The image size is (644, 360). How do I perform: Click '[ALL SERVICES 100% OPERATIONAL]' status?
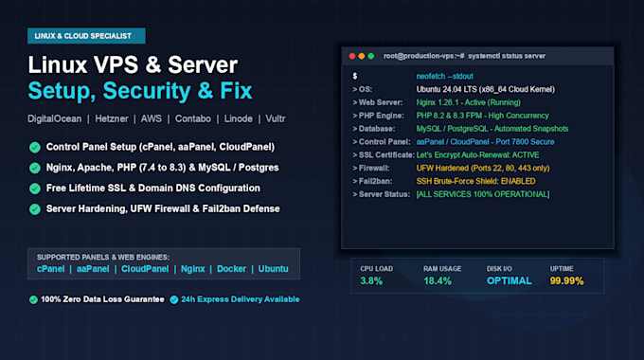tap(483, 194)
